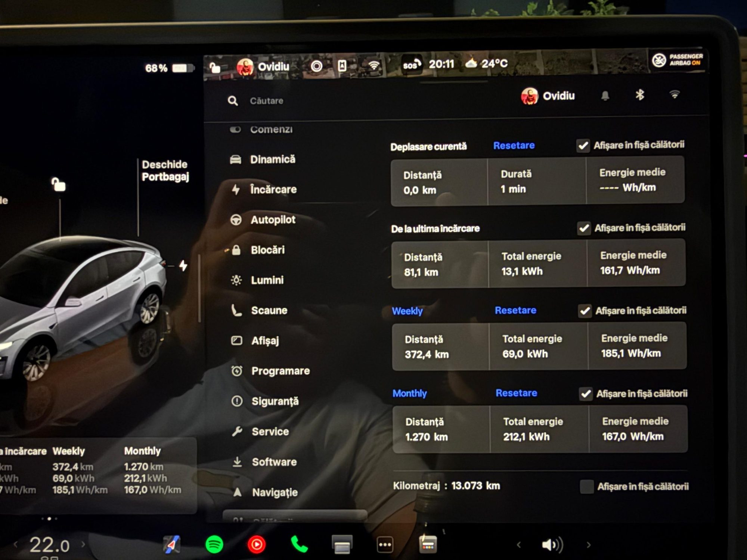This screenshot has width=747, height=560.
Task: Uncheck Afișare în fișă for Weekly
Action: [585, 311]
